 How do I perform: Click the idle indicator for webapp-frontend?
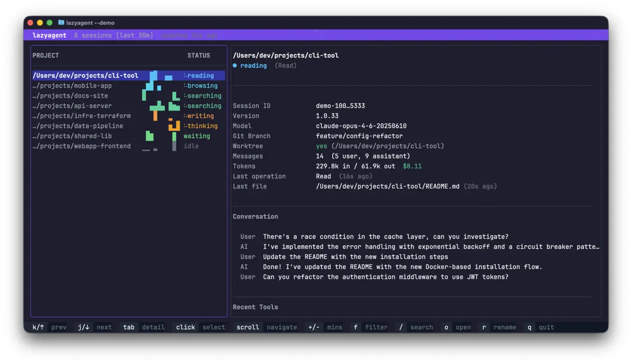[x=175, y=146]
